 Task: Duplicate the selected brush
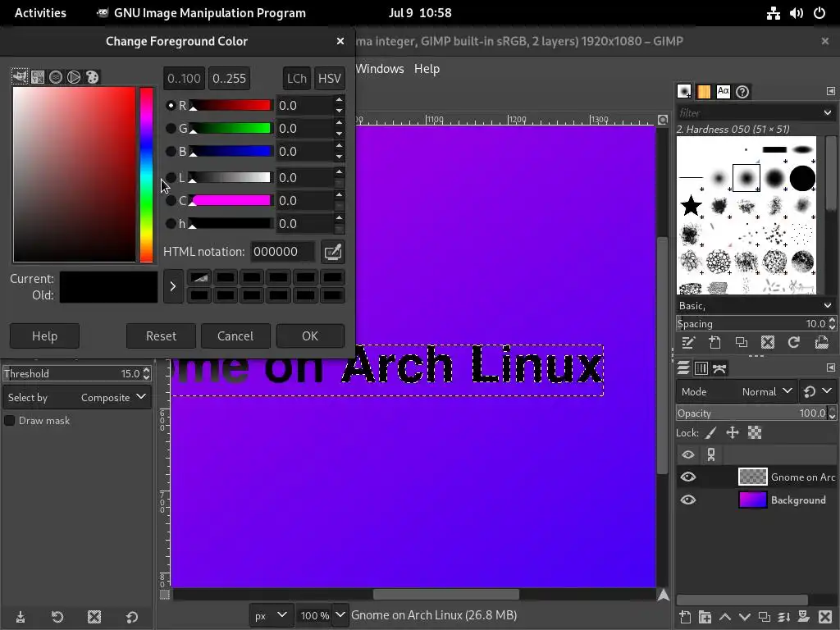pos(742,342)
